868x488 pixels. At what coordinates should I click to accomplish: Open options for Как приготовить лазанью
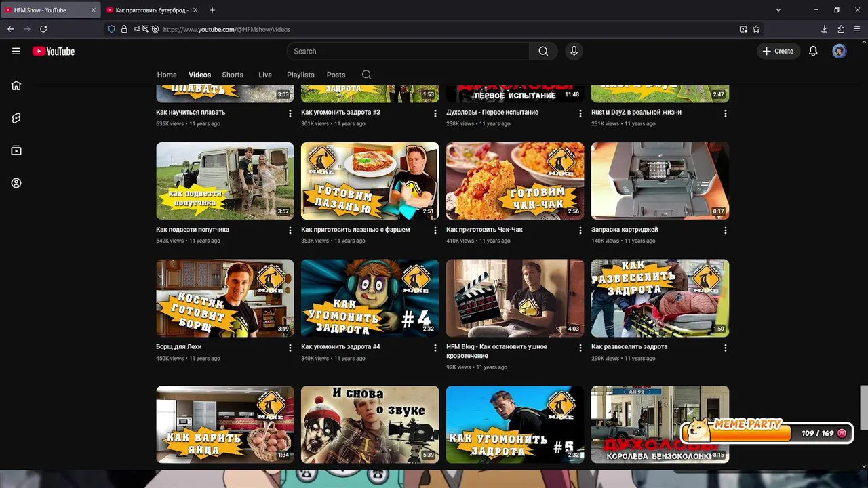coord(435,230)
